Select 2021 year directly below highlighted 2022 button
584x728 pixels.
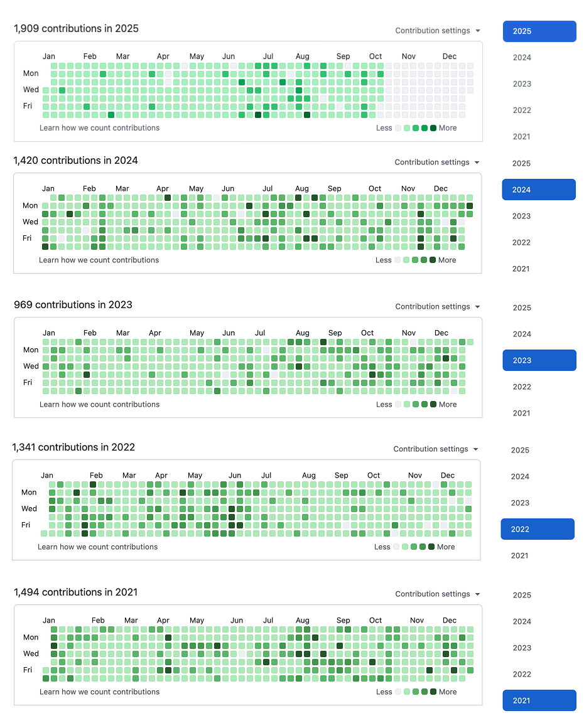pos(519,555)
